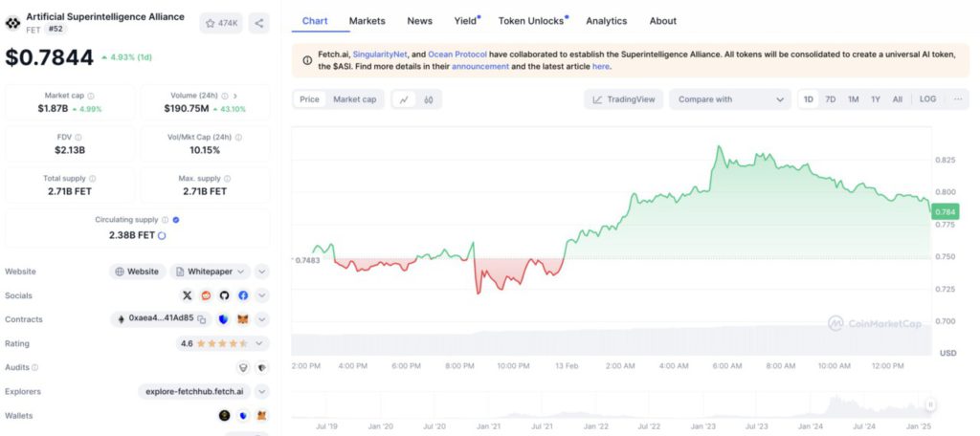Set chart range to 1Y

click(876, 99)
